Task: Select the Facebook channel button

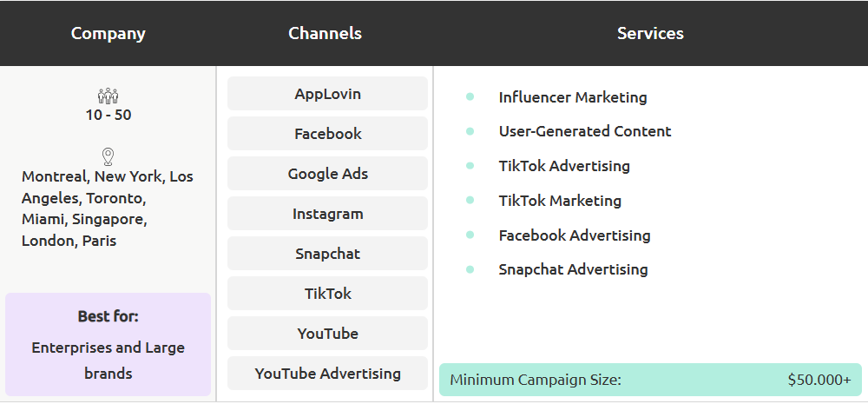Action: coord(327,134)
